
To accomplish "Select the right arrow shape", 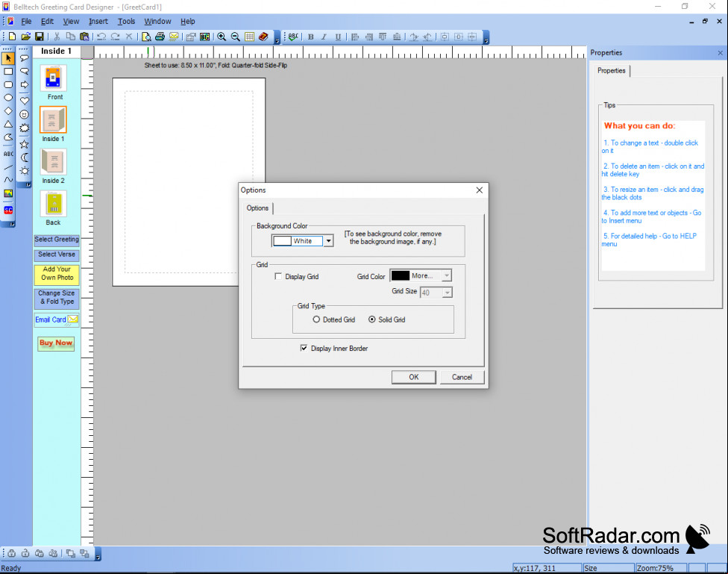I will tap(25, 84).
